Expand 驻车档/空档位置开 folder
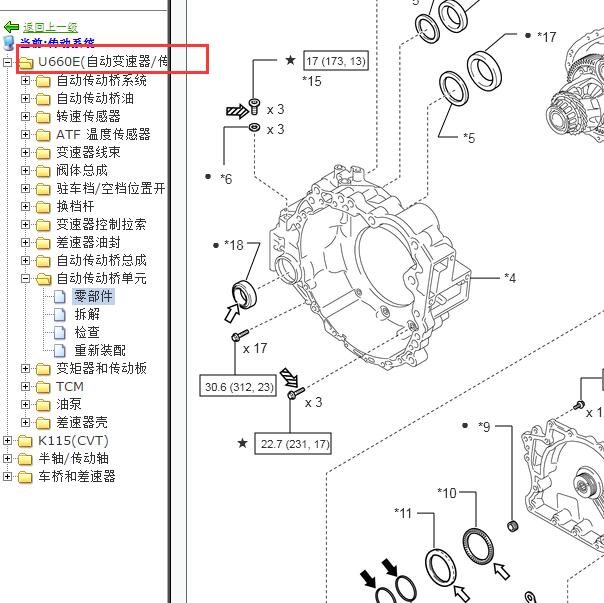The image size is (604, 603). [x=25, y=188]
